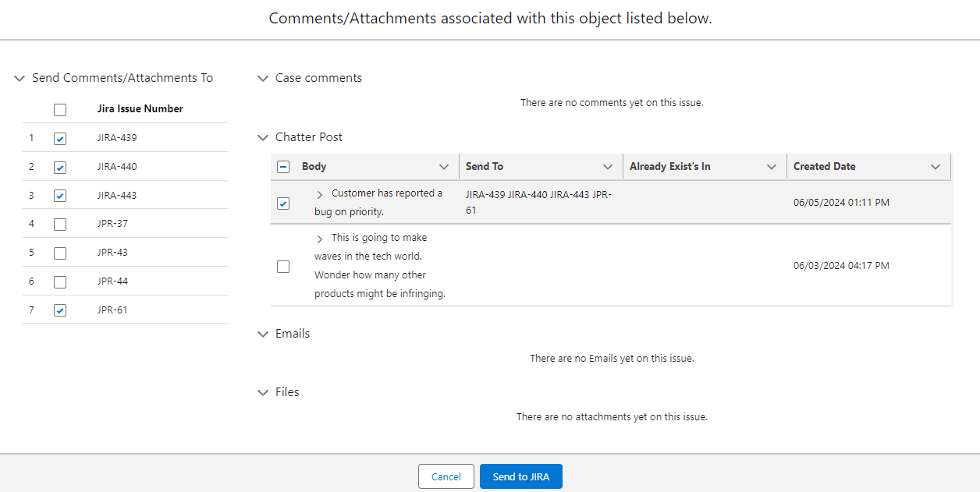
Task: Click the 06/05/2024 01:11 PM created date
Action: click(x=841, y=203)
